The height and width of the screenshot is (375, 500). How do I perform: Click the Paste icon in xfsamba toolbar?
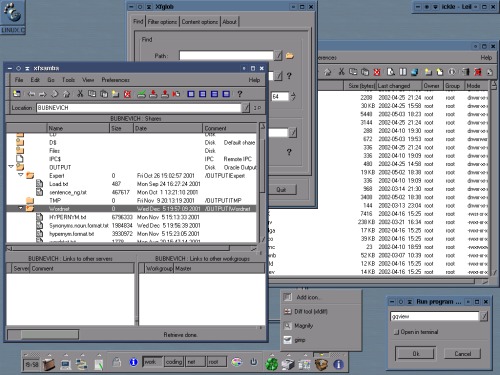coord(104,94)
